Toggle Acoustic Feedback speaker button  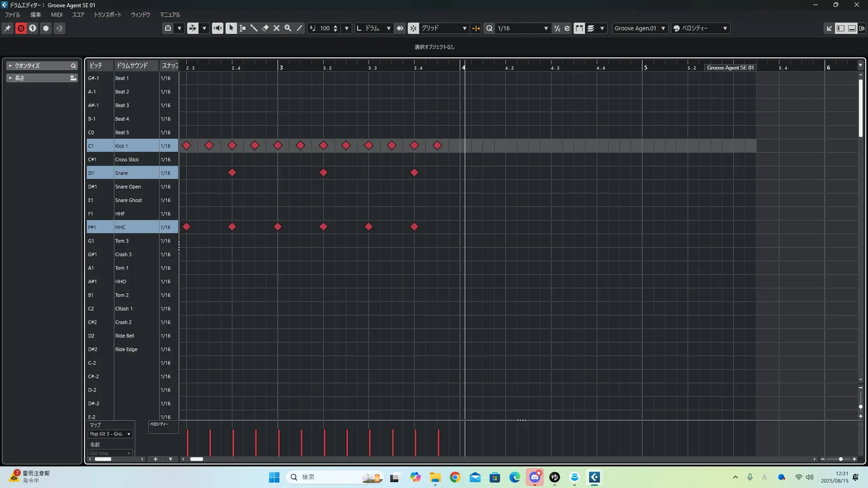[217, 28]
